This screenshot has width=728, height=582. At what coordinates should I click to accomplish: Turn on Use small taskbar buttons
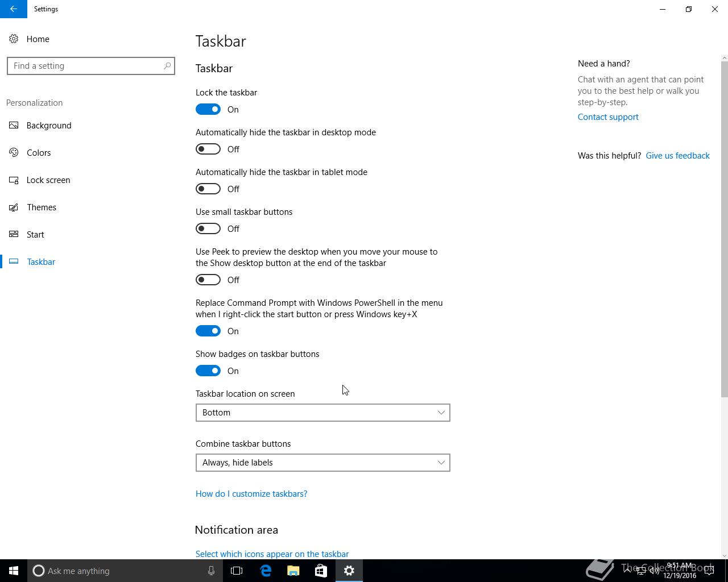(x=208, y=228)
